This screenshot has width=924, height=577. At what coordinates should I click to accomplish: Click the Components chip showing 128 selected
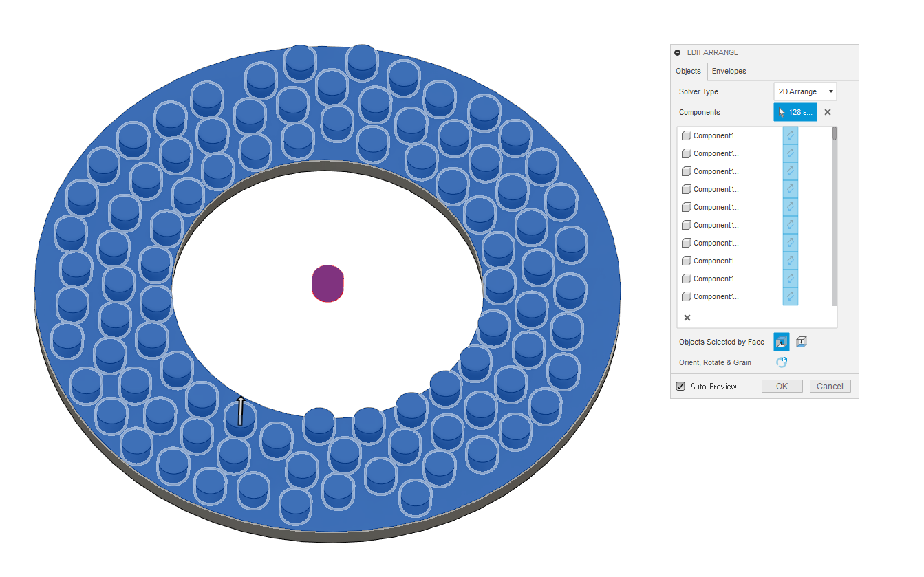pos(795,111)
